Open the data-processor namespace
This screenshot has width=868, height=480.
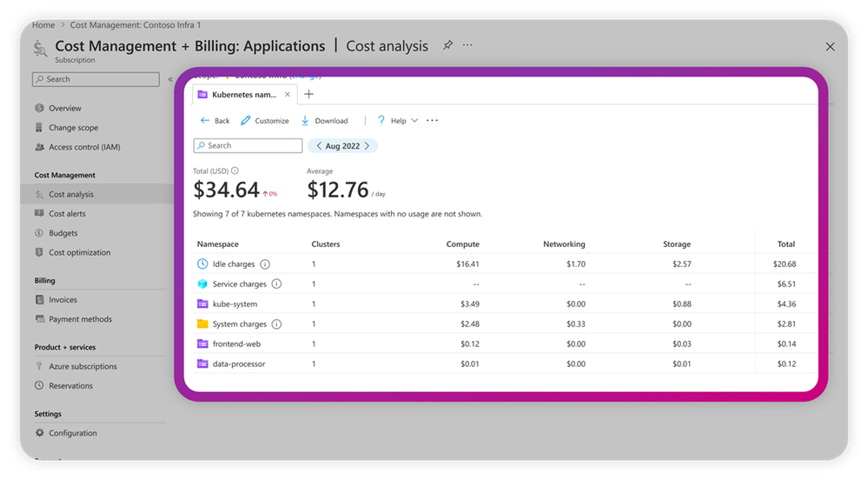pos(239,363)
